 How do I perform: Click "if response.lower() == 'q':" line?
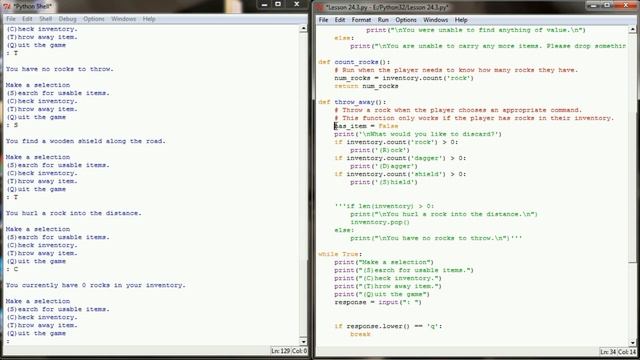pyautogui.click(x=388, y=326)
